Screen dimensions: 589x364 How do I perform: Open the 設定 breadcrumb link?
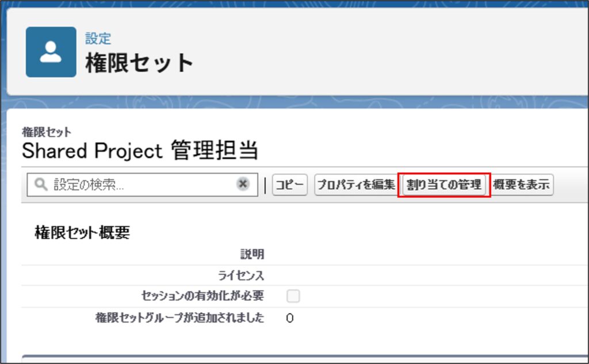[x=98, y=39]
